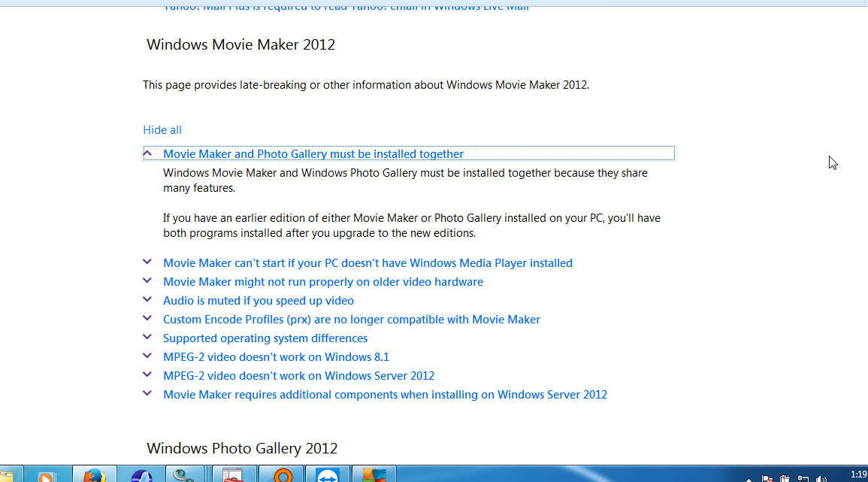Expand chevron for Movie Maker requires additional components
868x482 pixels.
(147, 393)
